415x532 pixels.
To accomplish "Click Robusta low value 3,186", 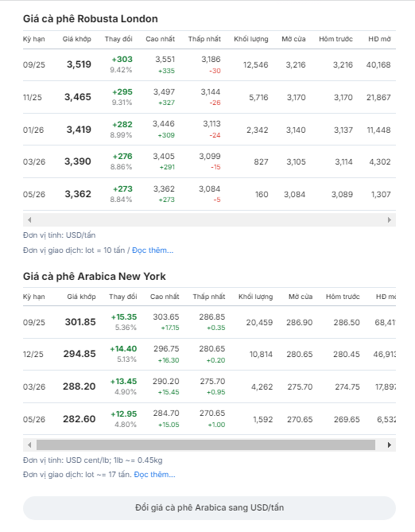I will [x=211, y=60].
